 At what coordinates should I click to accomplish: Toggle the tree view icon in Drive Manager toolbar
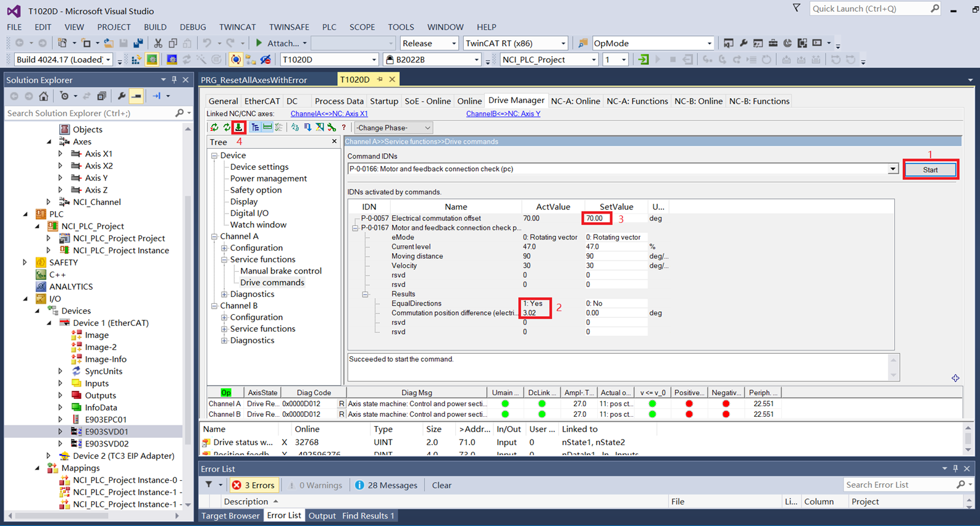(255, 127)
